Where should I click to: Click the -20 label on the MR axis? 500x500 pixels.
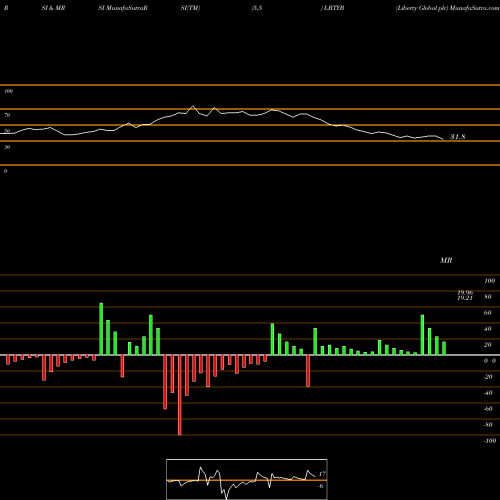488,377
